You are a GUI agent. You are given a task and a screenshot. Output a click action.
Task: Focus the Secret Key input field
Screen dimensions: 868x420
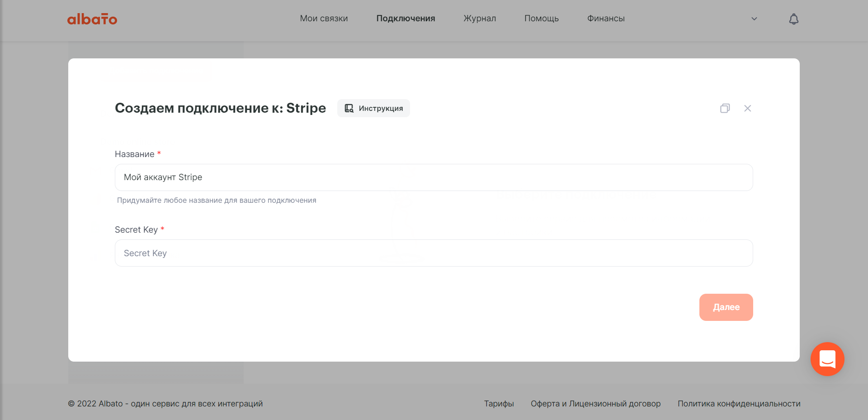(434, 253)
